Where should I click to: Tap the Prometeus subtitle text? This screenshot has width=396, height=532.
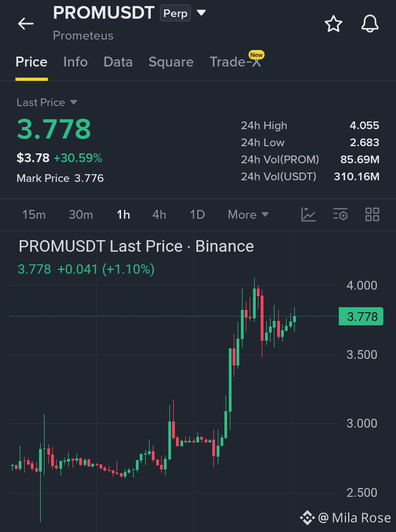83,36
